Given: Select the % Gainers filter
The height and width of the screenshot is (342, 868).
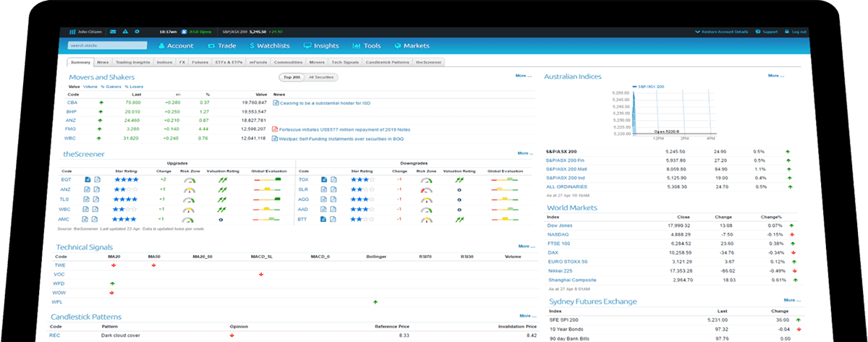Looking at the screenshot, I should (x=111, y=87).
